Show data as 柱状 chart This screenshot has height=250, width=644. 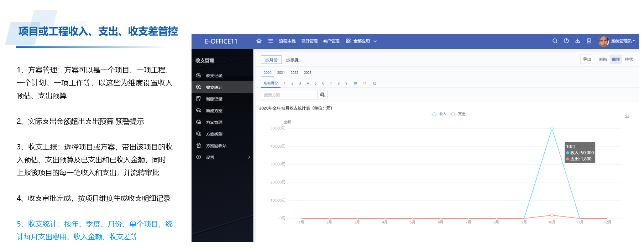point(629,60)
